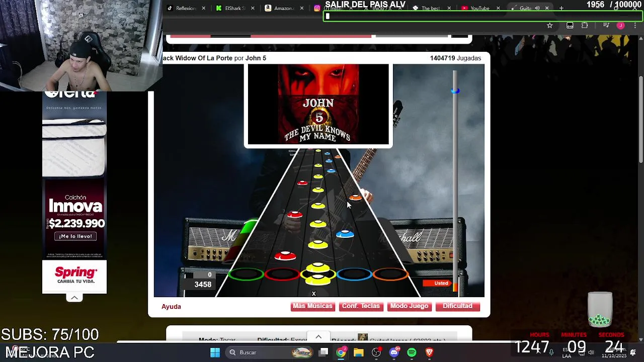Open the Ayuda link
This screenshot has height=362, width=644.
(x=171, y=307)
